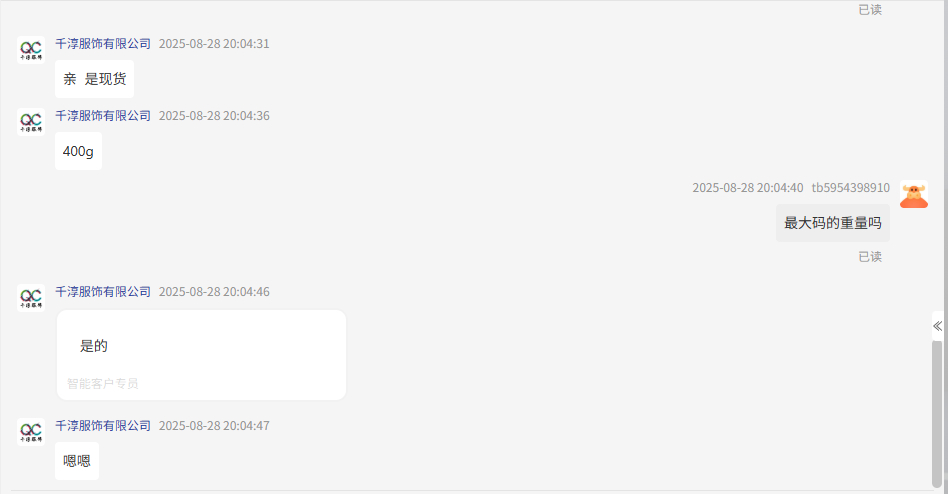Click the chat's vertical scrollbar thumb
The width and height of the screenshot is (948, 494).
(x=937, y=414)
